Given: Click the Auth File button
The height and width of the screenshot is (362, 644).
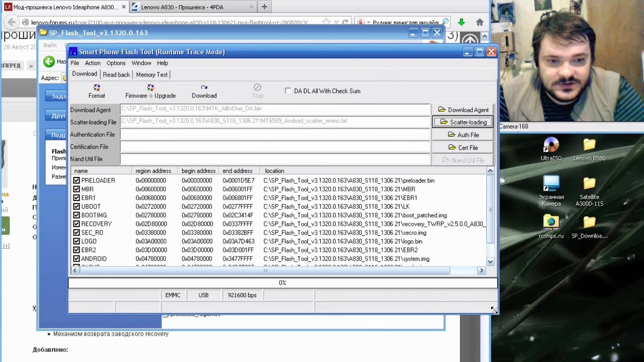Looking at the screenshot, I should click(463, 135).
